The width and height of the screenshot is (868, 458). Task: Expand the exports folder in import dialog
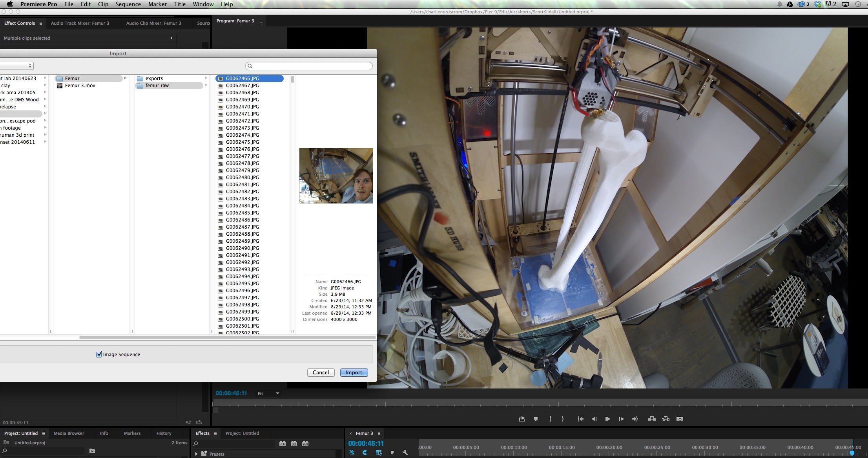[x=204, y=78]
